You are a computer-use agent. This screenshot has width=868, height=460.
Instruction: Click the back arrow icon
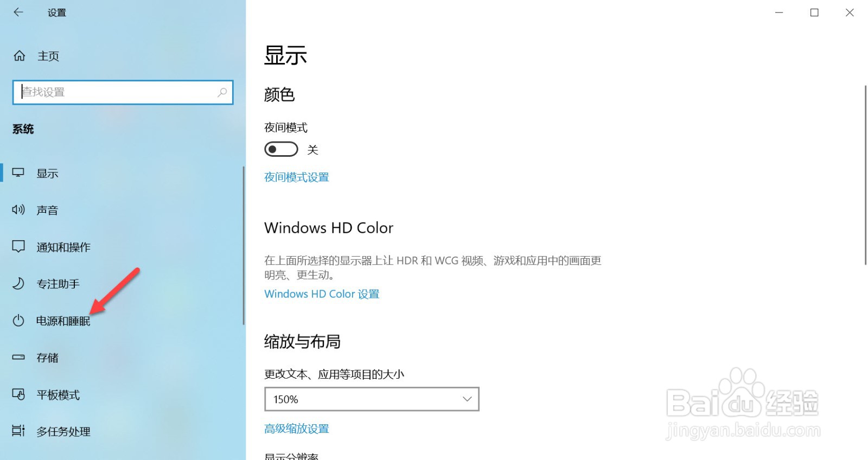(18, 12)
